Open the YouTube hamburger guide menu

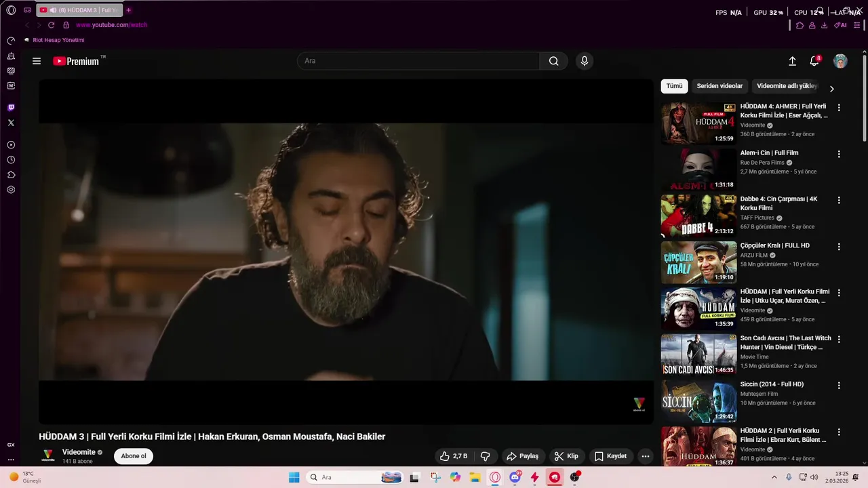pos(37,61)
